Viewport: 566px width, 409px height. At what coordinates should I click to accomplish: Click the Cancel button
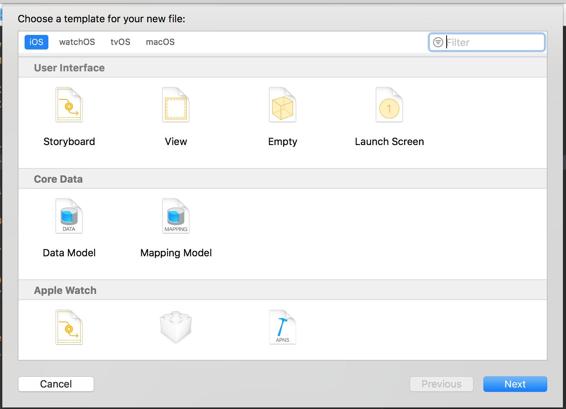pos(56,384)
